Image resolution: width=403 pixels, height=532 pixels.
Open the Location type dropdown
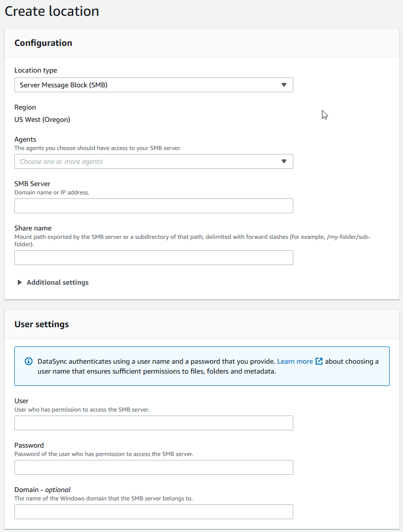154,85
